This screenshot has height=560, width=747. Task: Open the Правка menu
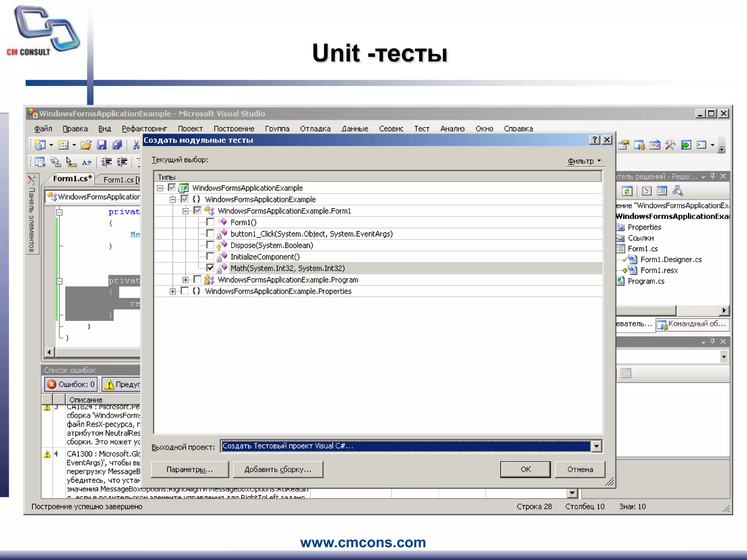click(x=75, y=128)
